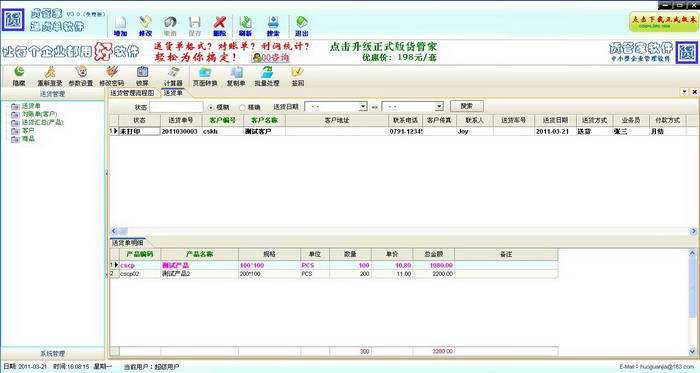Click the 修改 (Edit) toolbar icon
700x373 pixels.
[145, 26]
